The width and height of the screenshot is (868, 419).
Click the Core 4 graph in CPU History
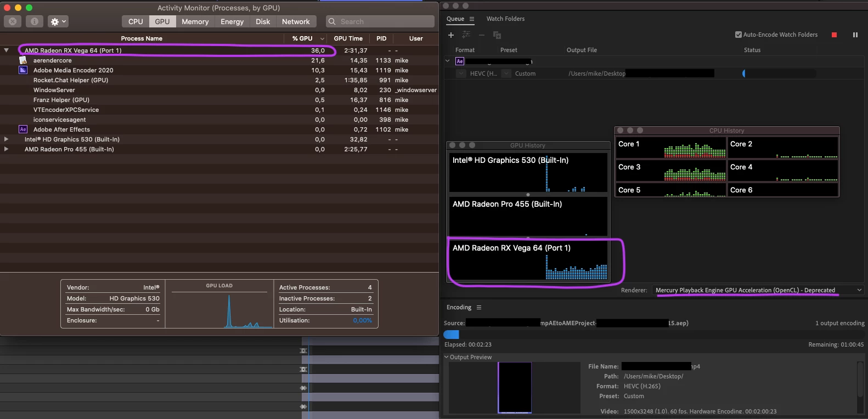pos(784,171)
